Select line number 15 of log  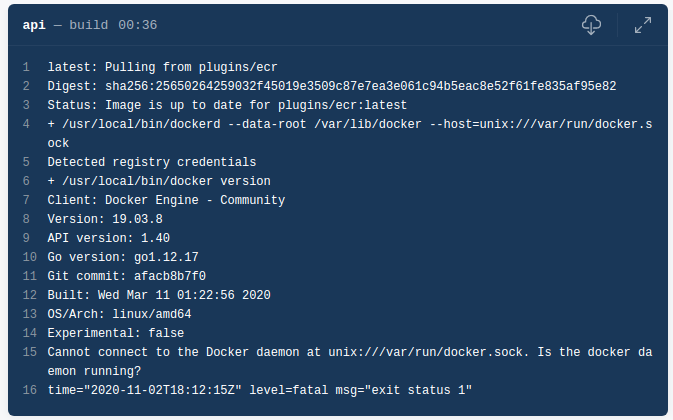[x=28, y=351]
